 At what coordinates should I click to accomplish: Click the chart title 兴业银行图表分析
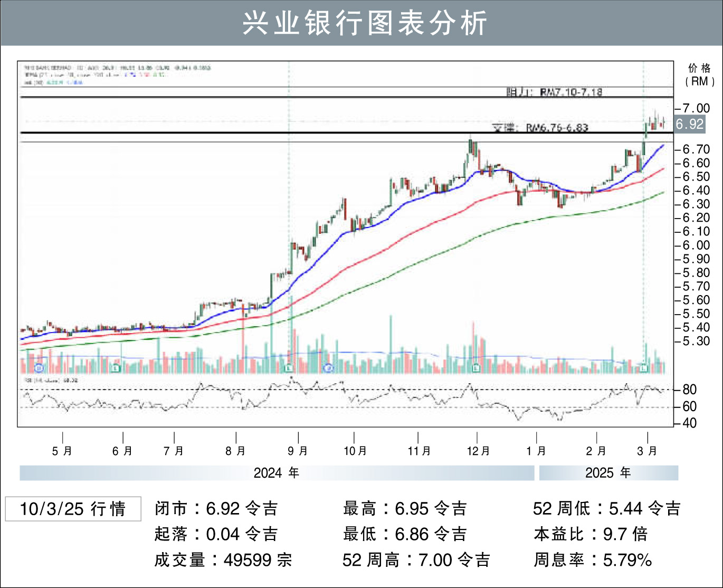pyautogui.click(x=365, y=23)
